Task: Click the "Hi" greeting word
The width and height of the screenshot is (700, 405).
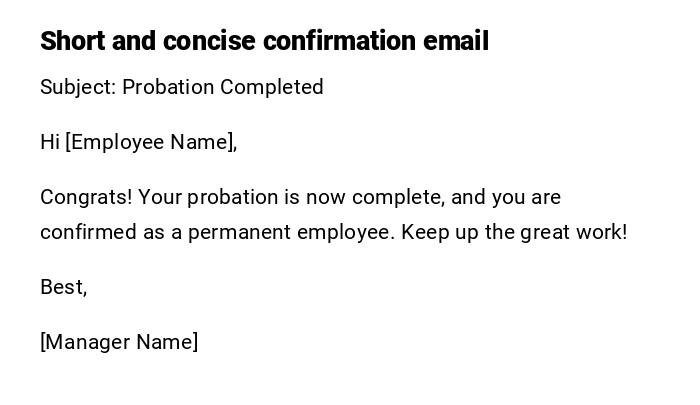Action: (x=50, y=142)
